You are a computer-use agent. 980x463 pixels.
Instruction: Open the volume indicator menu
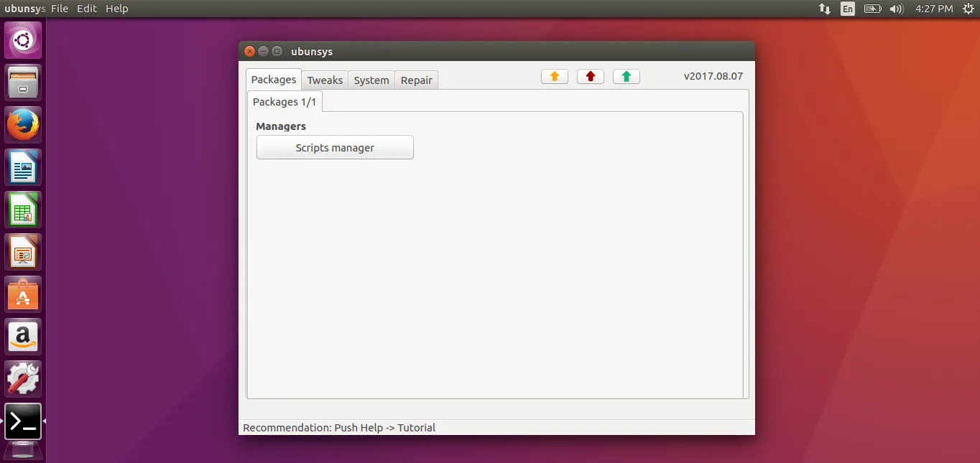click(896, 9)
